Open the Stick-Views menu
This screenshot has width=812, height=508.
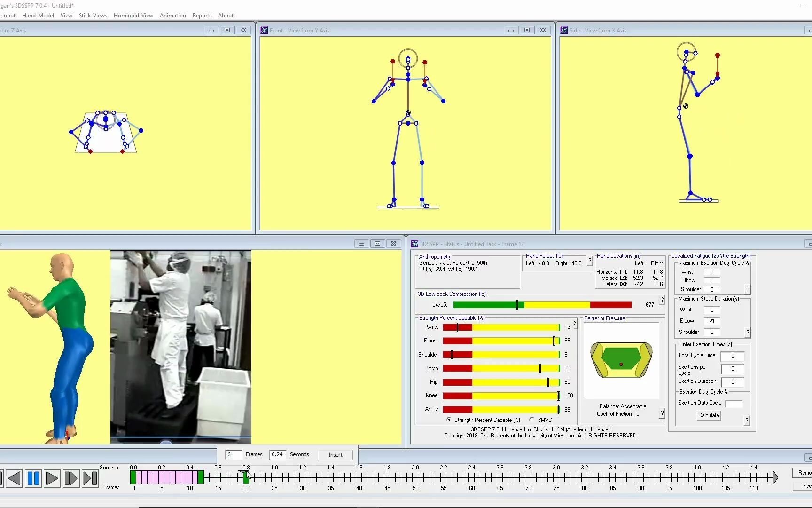93,16
